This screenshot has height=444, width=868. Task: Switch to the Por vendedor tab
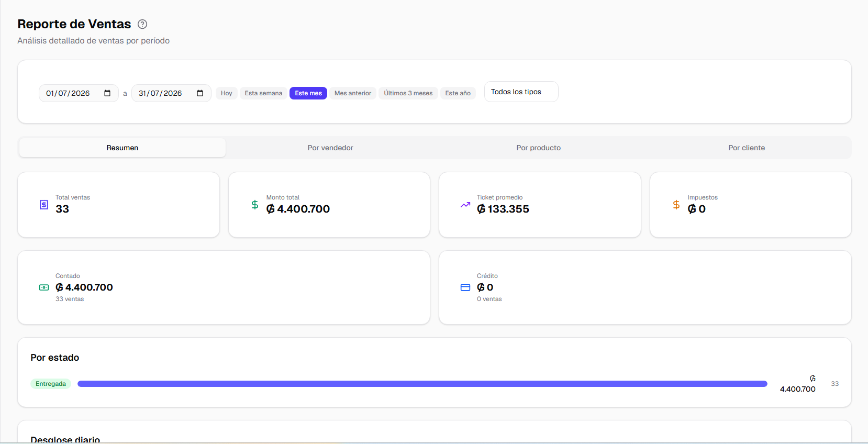pyautogui.click(x=330, y=148)
